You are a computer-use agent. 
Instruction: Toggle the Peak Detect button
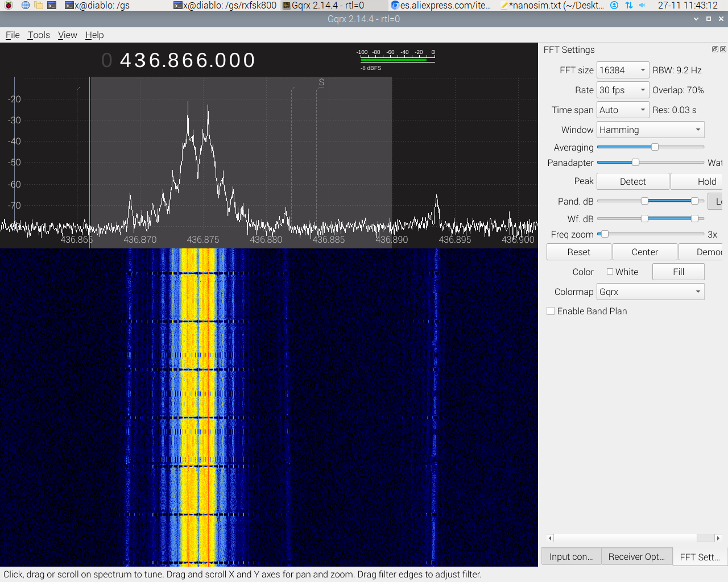tap(632, 181)
